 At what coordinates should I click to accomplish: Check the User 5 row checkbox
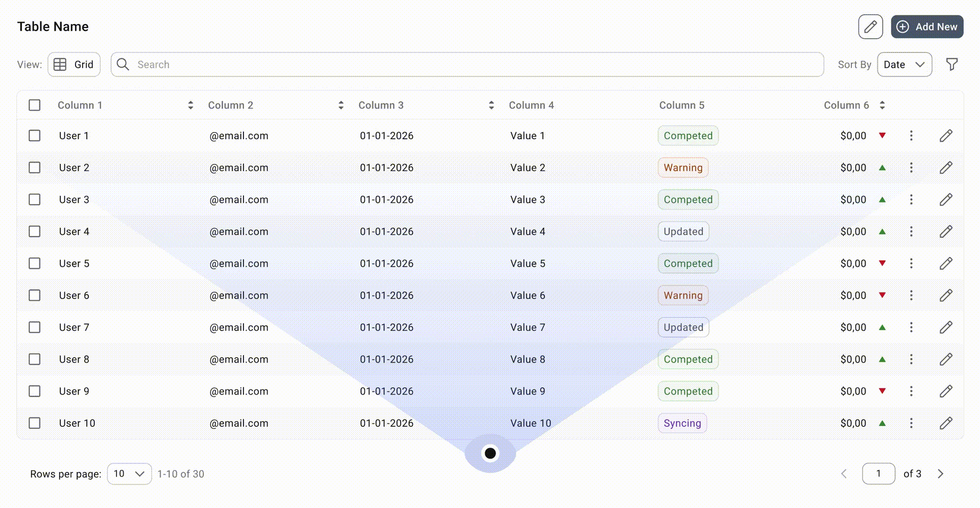point(35,263)
